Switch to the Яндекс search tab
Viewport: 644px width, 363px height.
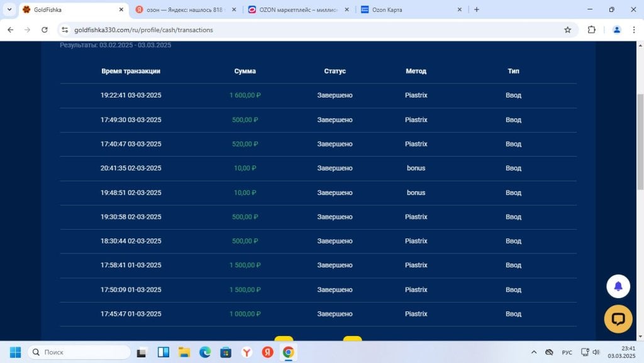tap(186, 9)
